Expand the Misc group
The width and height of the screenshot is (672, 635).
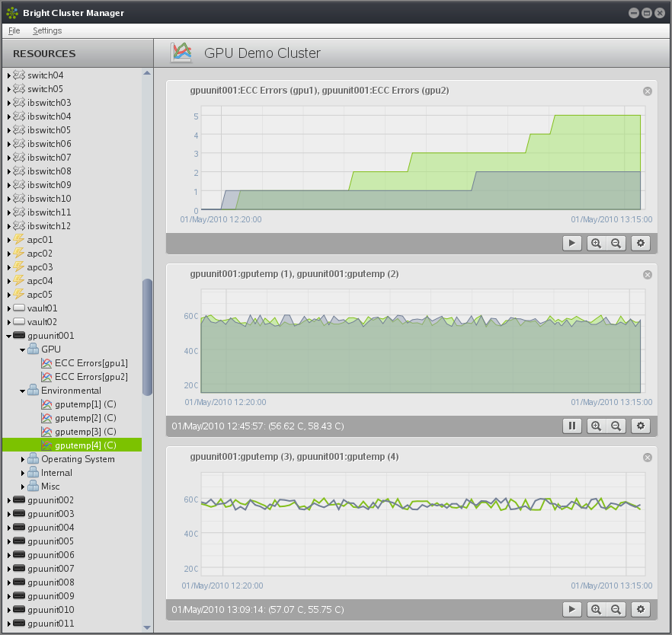point(22,487)
